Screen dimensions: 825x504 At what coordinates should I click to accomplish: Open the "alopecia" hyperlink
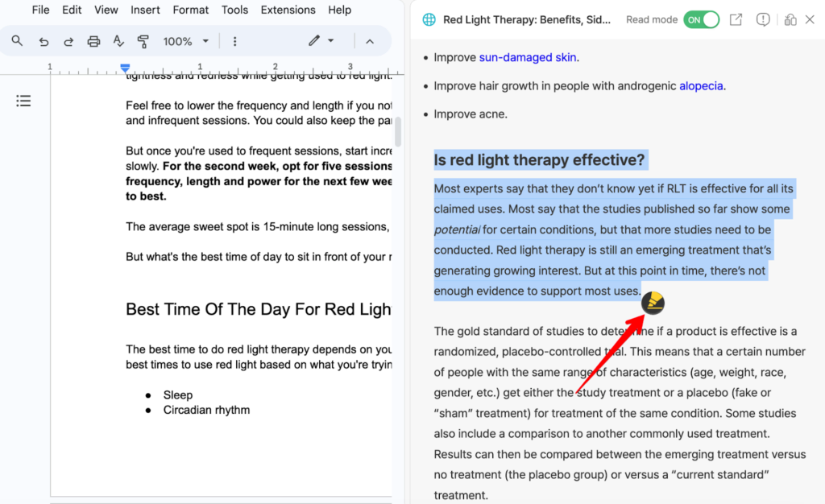click(701, 85)
